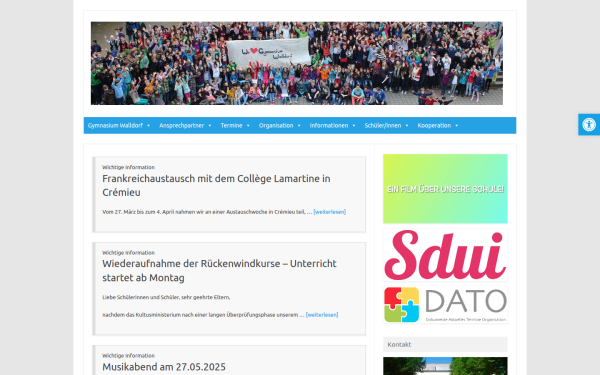Open the Termine menu

(x=232, y=126)
